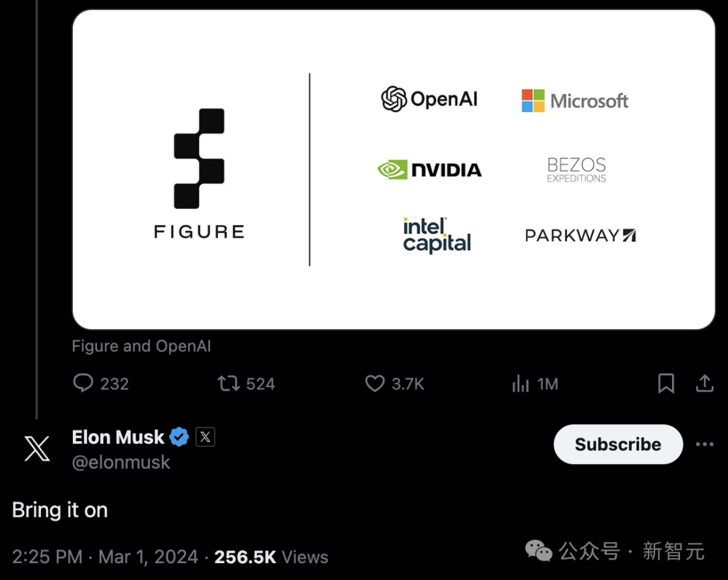
Task: Click the 2:25 PM Mar 1, 2024 timestamp
Action: [105, 557]
